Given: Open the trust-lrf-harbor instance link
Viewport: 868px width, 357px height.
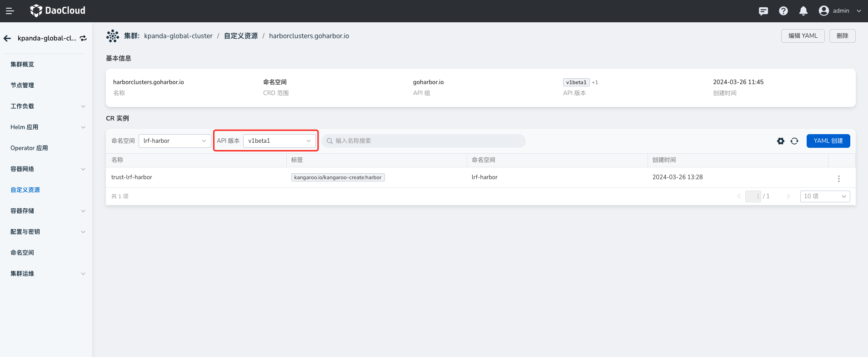Looking at the screenshot, I should [x=132, y=177].
